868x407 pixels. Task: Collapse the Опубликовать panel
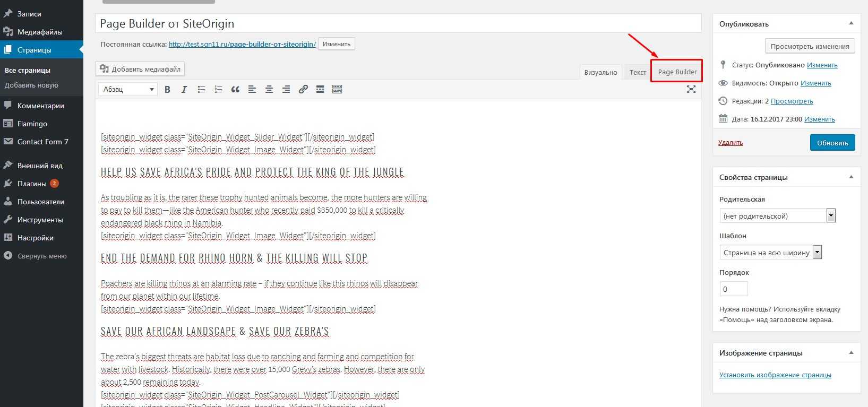[851, 24]
